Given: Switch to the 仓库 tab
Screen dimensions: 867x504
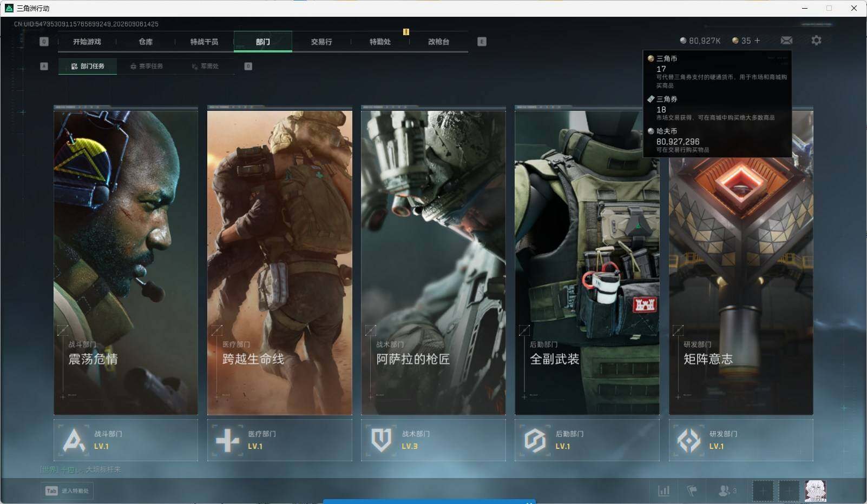Looking at the screenshot, I should tap(146, 42).
